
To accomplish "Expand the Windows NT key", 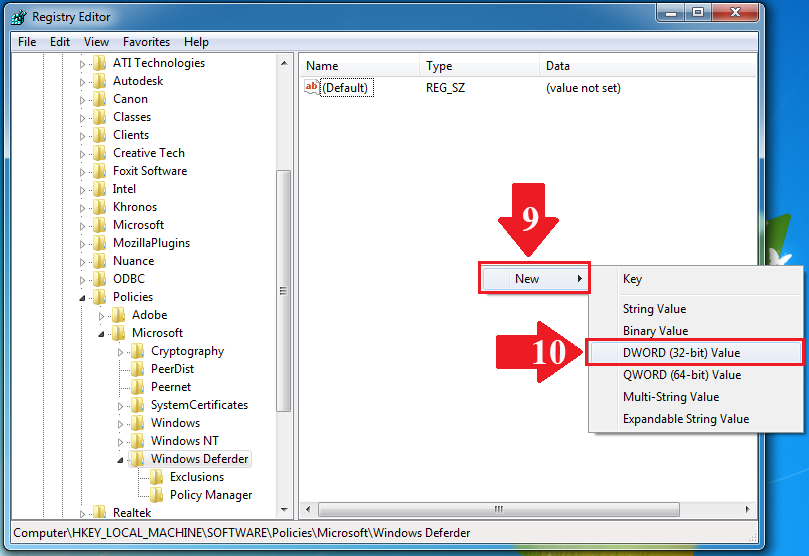I will pos(120,442).
